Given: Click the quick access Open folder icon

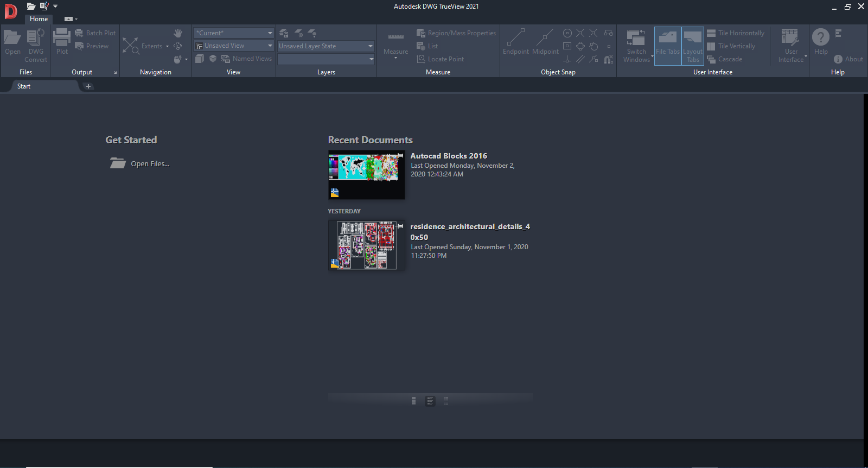Looking at the screenshot, I should [x=31, y=7].
